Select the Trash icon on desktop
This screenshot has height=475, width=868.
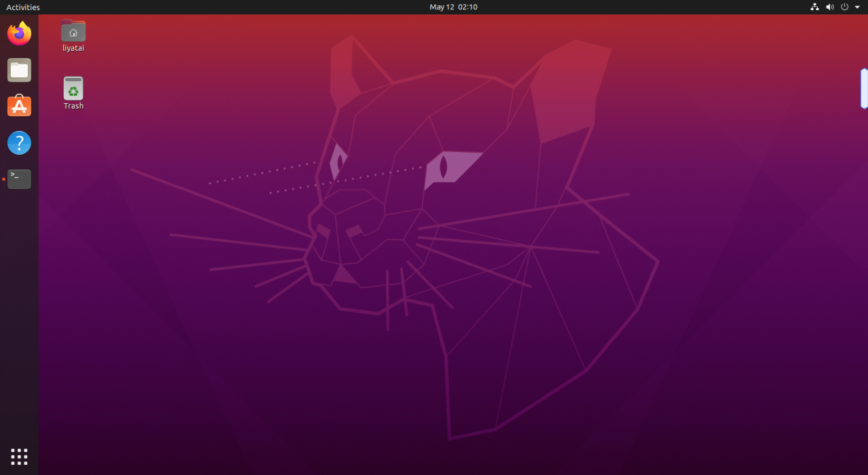tap(73, 89)
